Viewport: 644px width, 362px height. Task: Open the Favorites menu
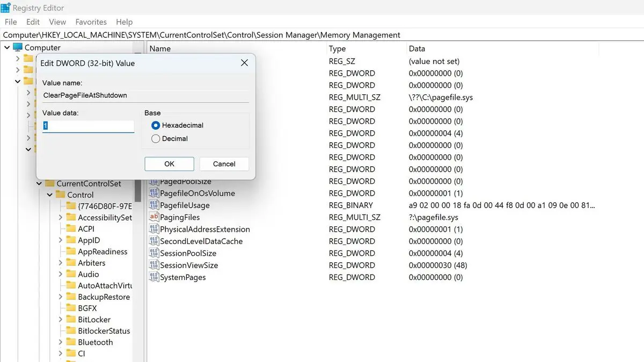[91, 22]
